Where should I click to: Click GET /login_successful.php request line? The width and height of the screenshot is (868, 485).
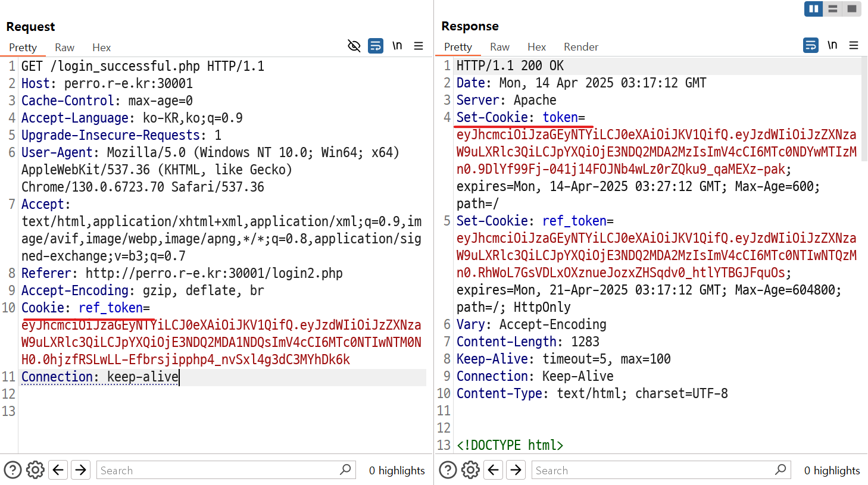pos(143,66)
